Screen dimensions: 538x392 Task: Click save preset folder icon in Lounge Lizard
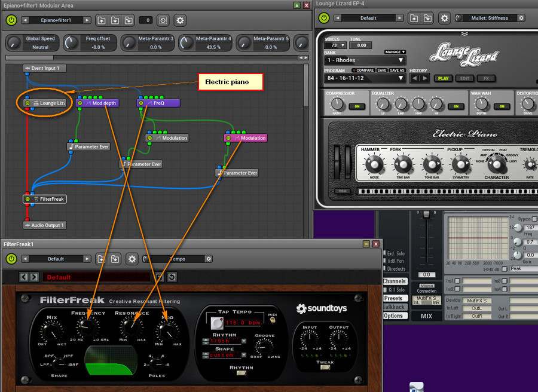[427, 18]
